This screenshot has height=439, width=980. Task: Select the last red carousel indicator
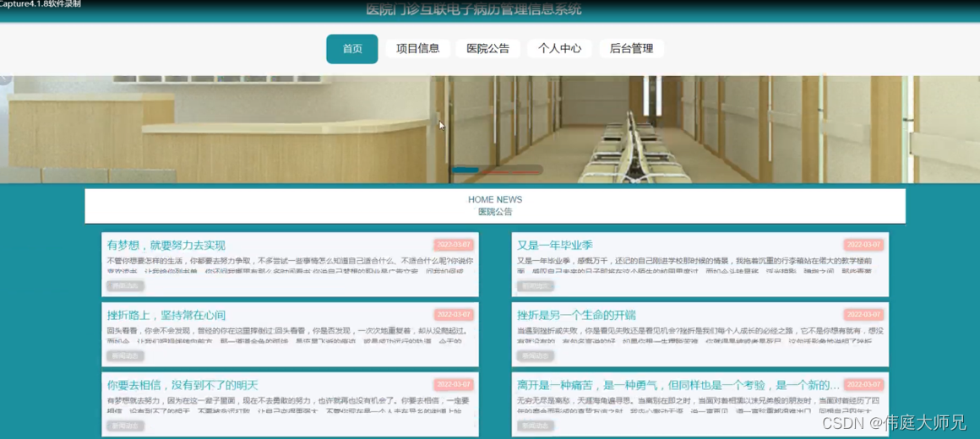click(525, 171)
